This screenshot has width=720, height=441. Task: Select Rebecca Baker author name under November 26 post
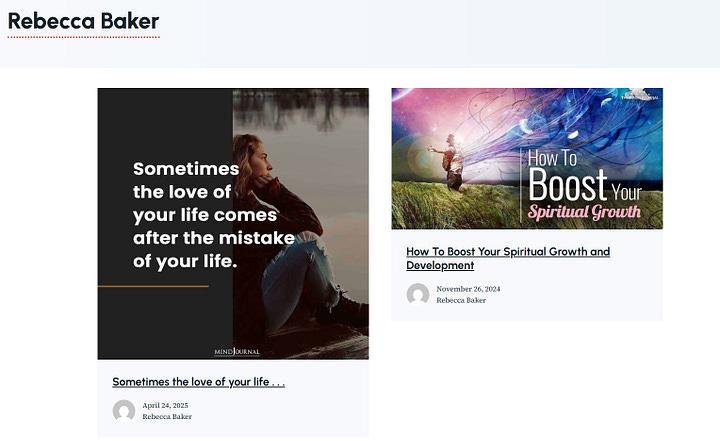461,300
